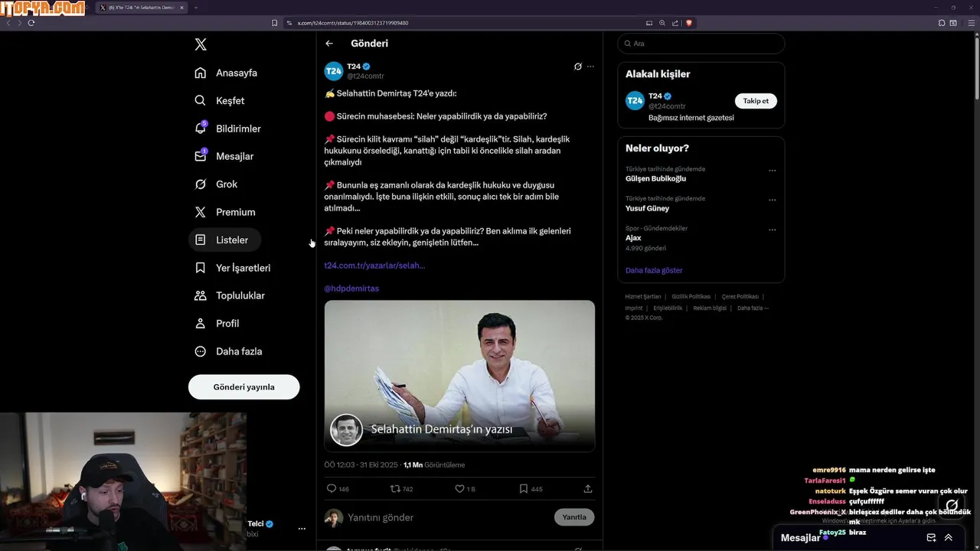The image size is (980, 551).
Task: Open Hizmet Şartları footer link
Action: [x=642, y=297]
